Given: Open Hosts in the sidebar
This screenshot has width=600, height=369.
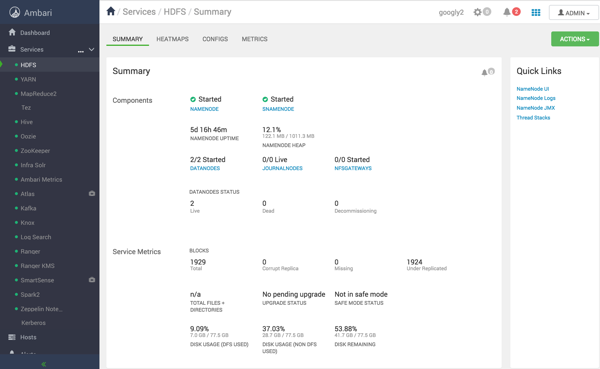Looking at the screenshot, I should pyautogui.click(x=28, y=337).
